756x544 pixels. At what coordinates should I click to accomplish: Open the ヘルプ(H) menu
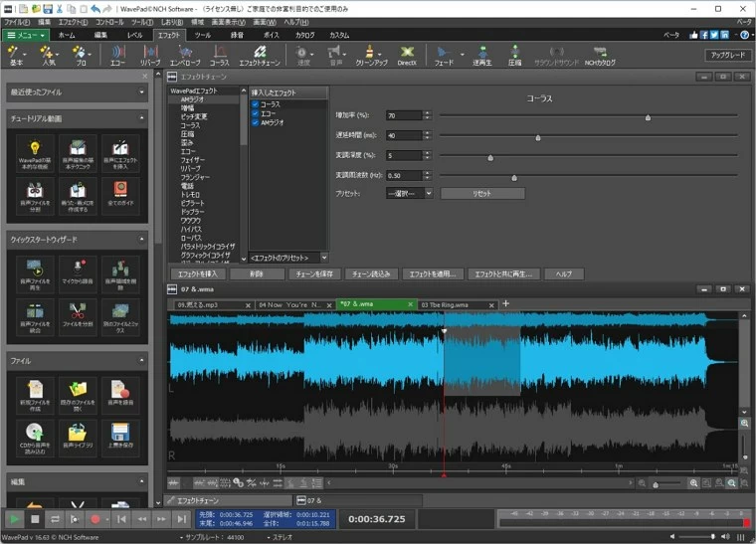pos(296,22)
